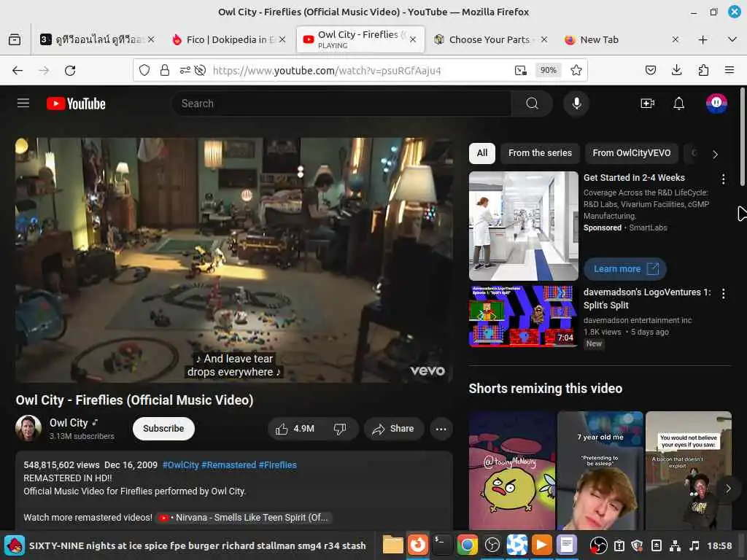Select the All filter chip
The height and width of the screenshot is (560, 747).
[x=482, y=153]
